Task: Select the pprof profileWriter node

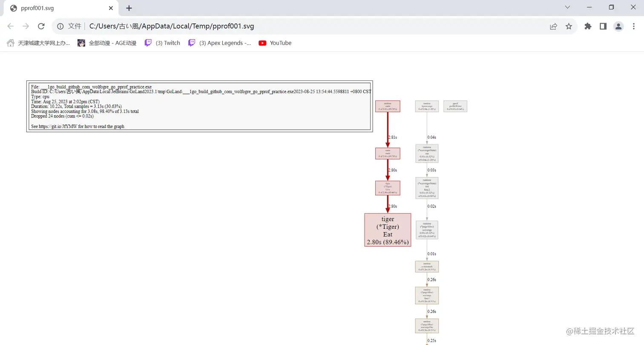Action: coord(455,106)
